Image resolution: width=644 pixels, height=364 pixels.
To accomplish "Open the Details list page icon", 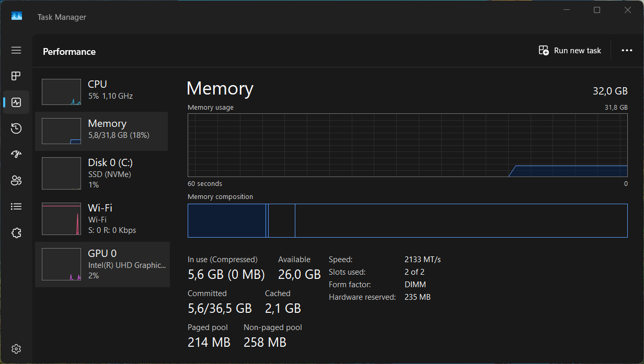I will (16, 207).
